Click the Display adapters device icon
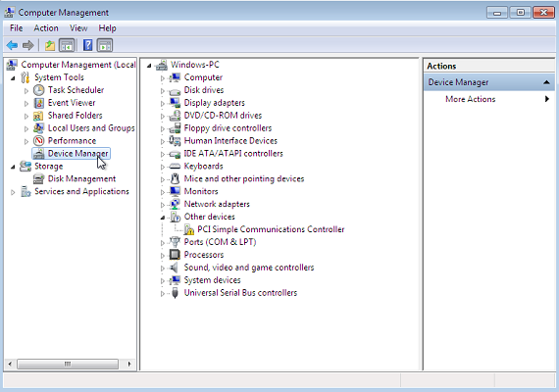 (x=175, y=103)
